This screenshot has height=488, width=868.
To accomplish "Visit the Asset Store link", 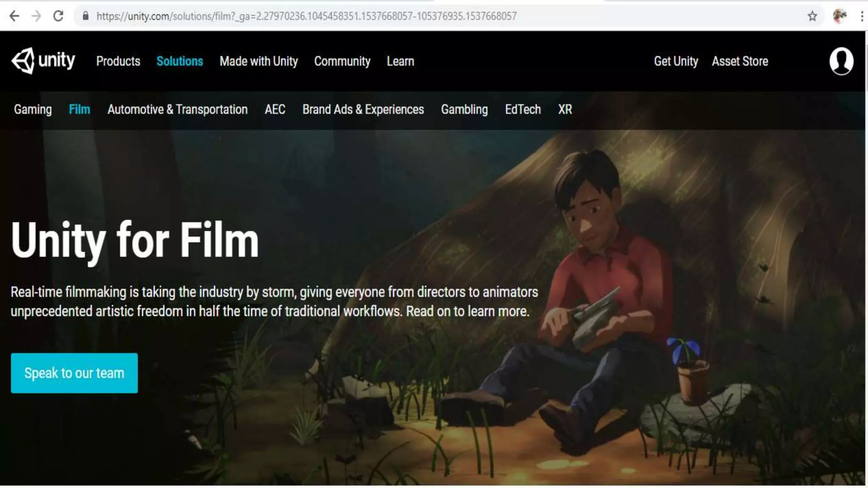I will click(x=740, y=61).
